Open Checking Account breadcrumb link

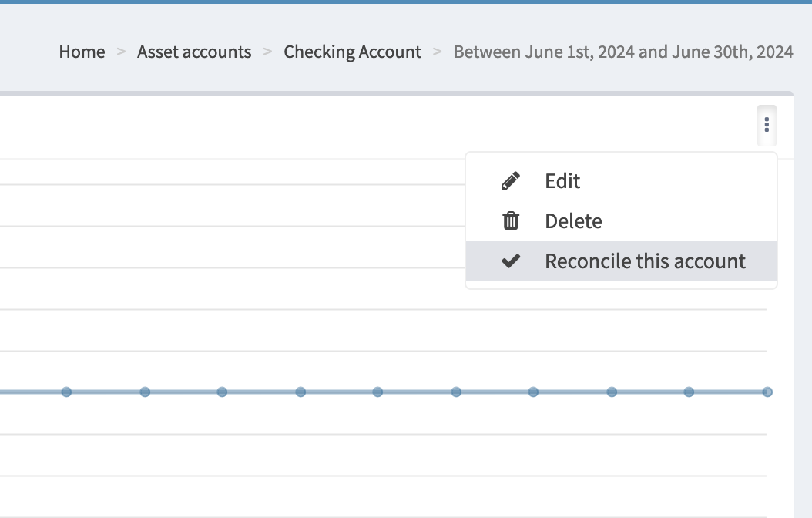pos(352,52)
